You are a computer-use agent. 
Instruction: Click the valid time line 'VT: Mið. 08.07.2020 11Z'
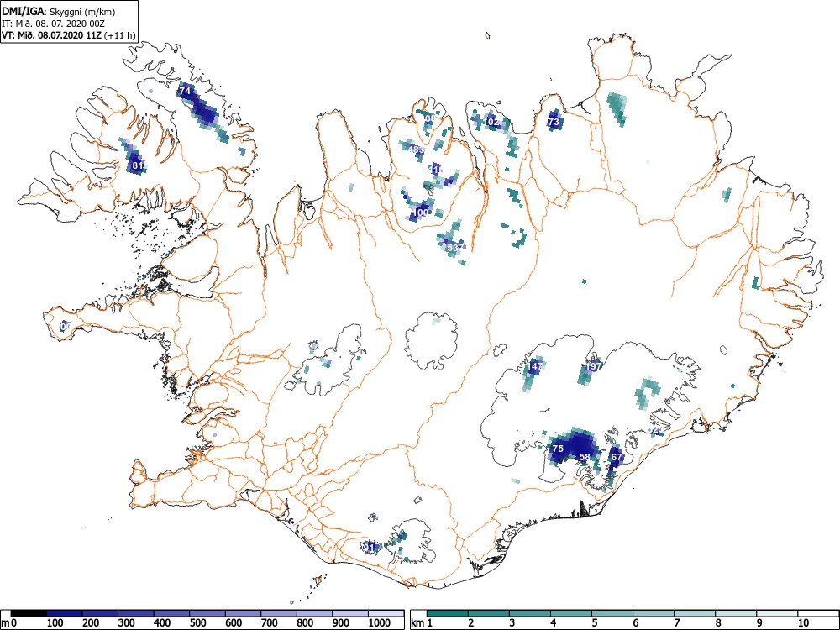(52, 35)
